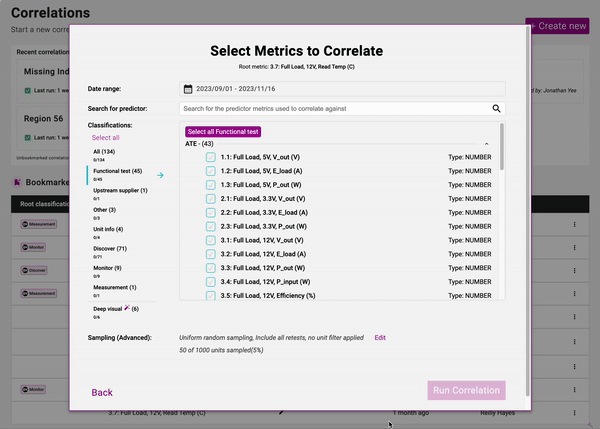This screenshot has width=600, height=429.
Task: Click the Back link
Action: [x=102, y=393]
